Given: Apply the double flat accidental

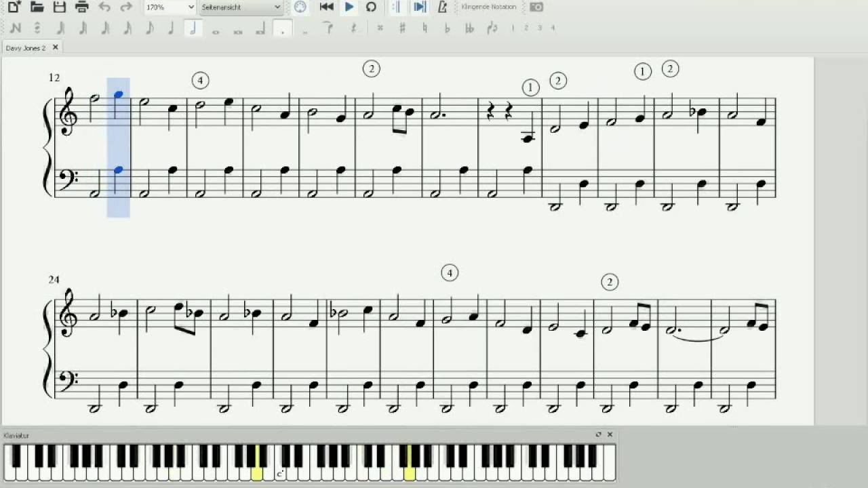Looking at the screenshot, I should point(469,28).
